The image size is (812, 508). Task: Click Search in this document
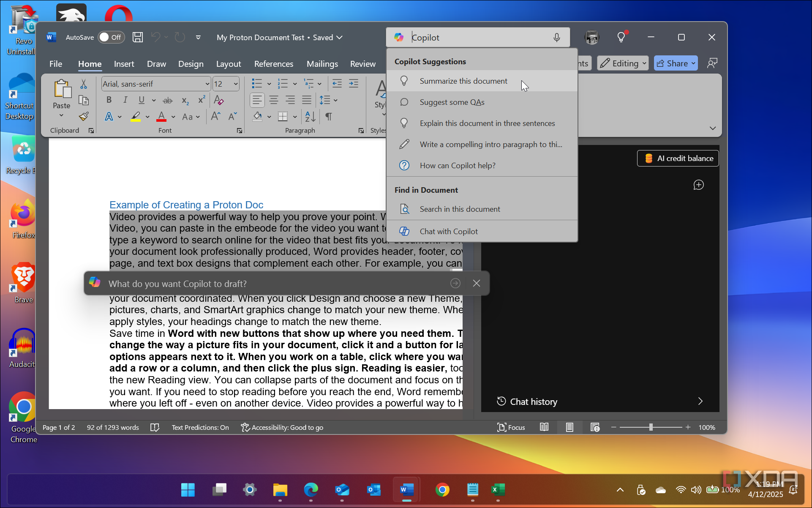click(482, 209)
